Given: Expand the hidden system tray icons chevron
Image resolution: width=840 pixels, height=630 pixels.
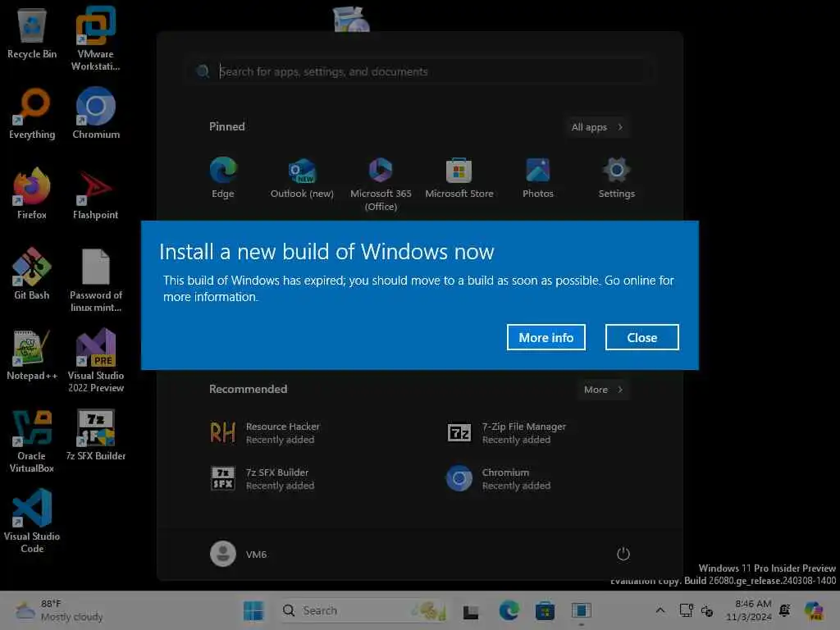Looking at the screenshot, I should (660, 610).
